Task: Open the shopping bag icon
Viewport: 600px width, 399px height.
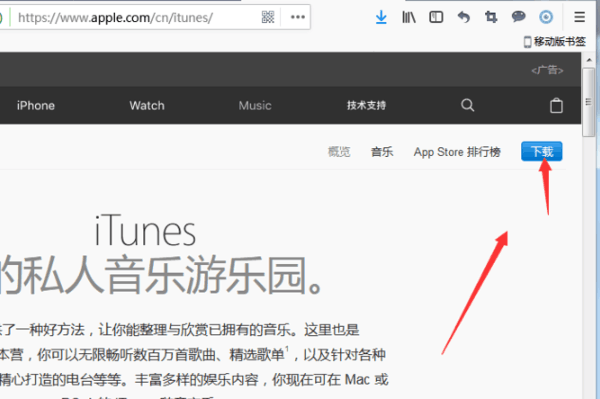Action: coord(556,105)
